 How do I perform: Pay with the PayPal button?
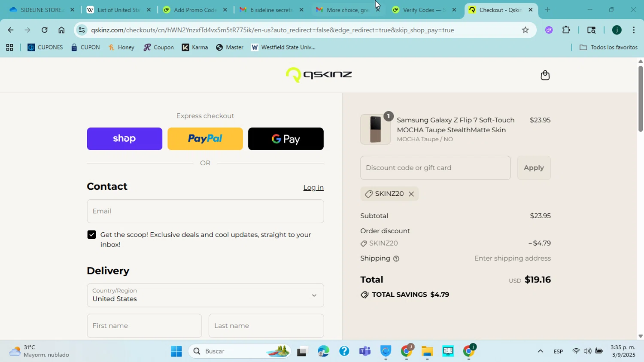[x=205, y=139]
